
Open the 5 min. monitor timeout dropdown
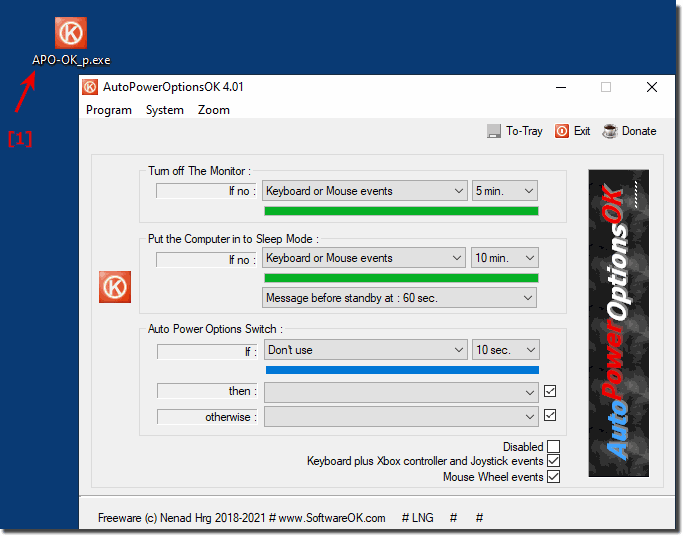[x=505, y=191]
